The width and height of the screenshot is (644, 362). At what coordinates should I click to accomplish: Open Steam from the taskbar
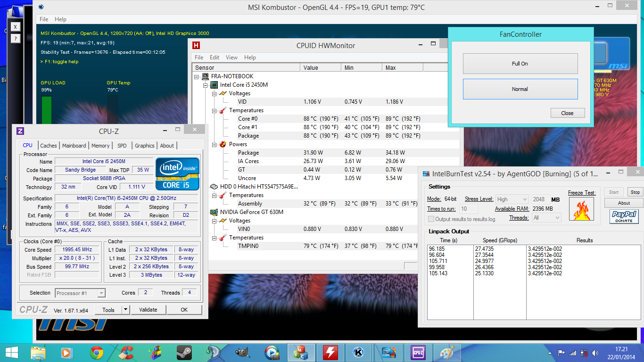tap(184, 352)
